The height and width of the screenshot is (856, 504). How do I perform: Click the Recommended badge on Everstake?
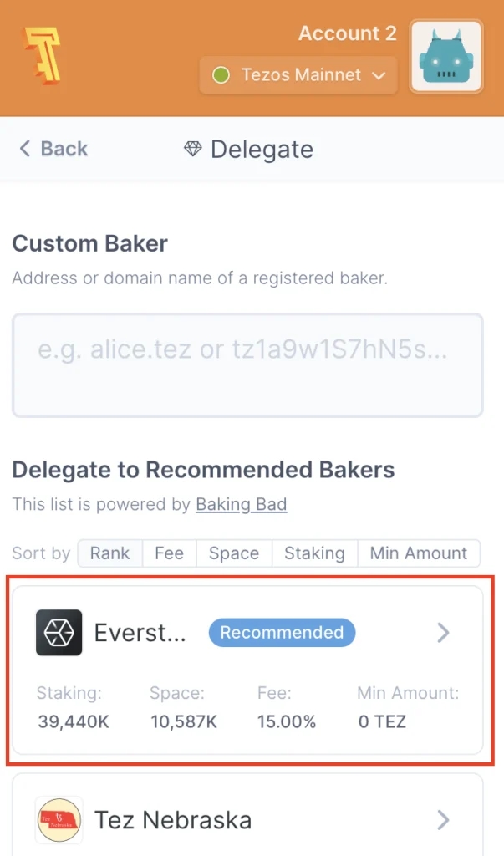pyautogui.click(x=282, y=633)
